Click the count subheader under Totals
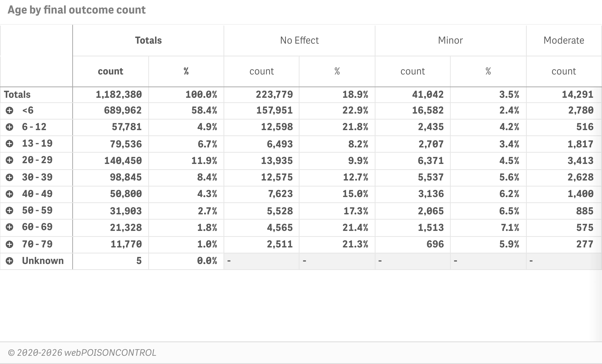602x364 pixels. (110, 71)
